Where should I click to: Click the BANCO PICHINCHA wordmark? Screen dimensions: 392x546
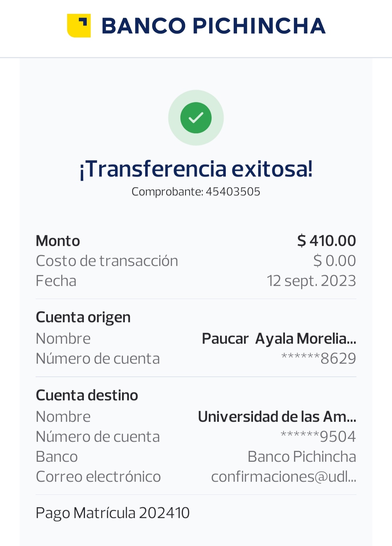point(213,26)
